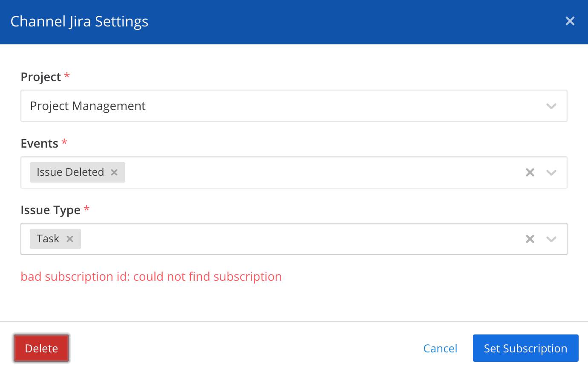This screenshot has height=372, width=588.
Task: Click the Channel Jira Settings title bar
Action: click(79, 21)
